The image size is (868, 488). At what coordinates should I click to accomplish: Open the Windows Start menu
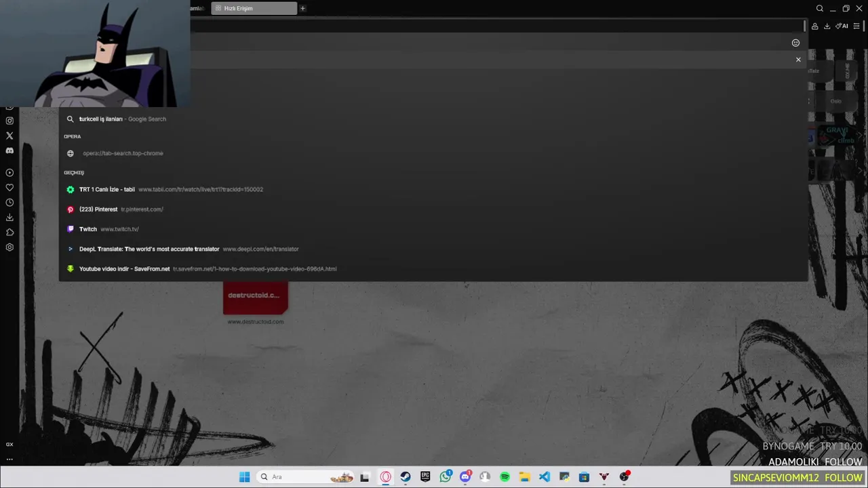click(x=244, y=477)
